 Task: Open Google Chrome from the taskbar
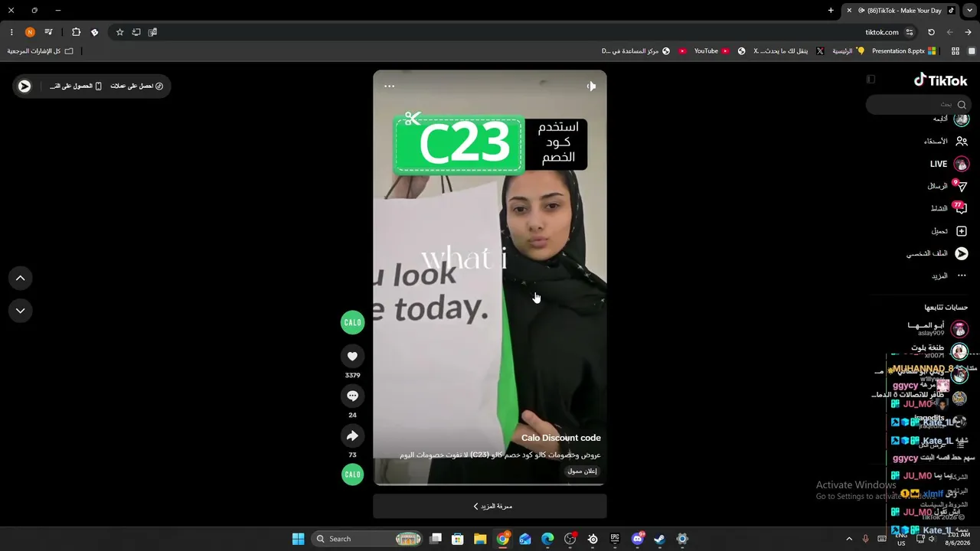tap(503, 539)
